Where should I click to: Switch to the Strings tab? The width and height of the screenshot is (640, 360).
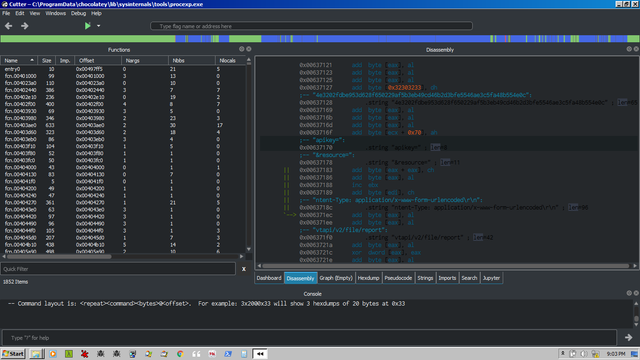click(425, 278)
